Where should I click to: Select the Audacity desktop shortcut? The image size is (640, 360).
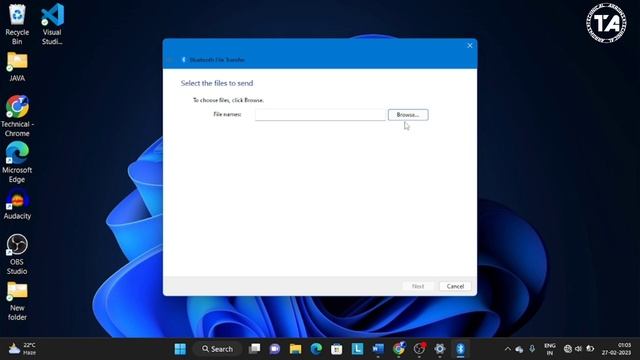[x=17, y=204]
